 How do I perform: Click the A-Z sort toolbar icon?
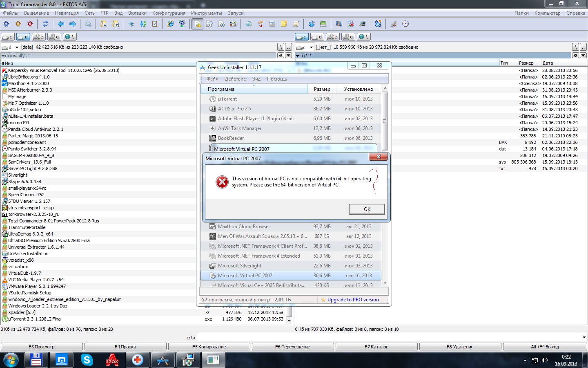143,24
